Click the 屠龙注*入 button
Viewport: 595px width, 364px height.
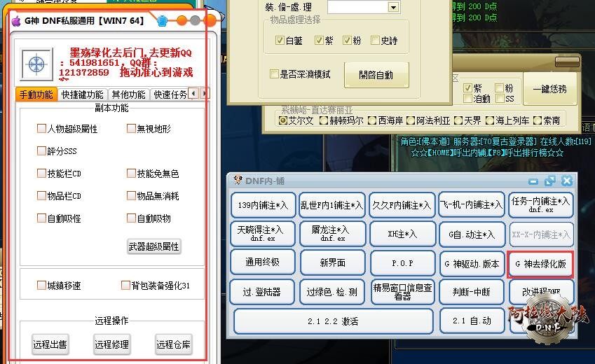(332, 234)
